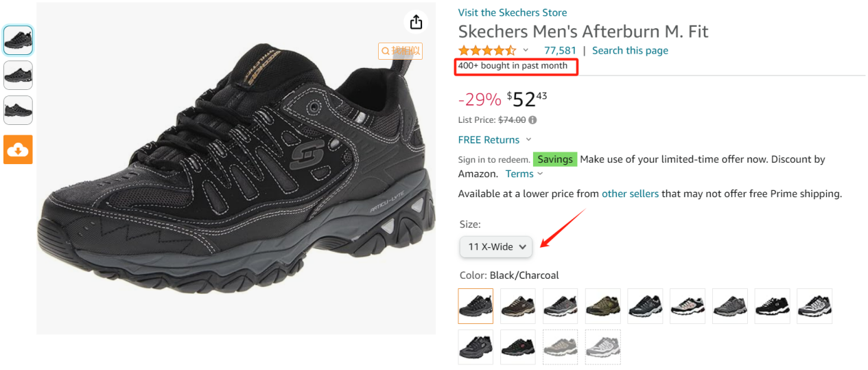This screenshot has width=868, height=370.
Task: Expand the rating breakdown chevron next to stars
Action: 526,50
